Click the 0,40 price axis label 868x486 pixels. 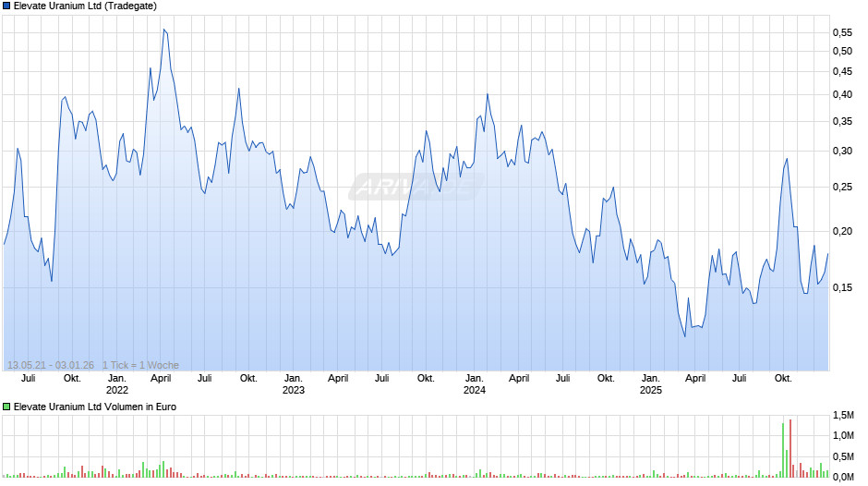[842, 95]
